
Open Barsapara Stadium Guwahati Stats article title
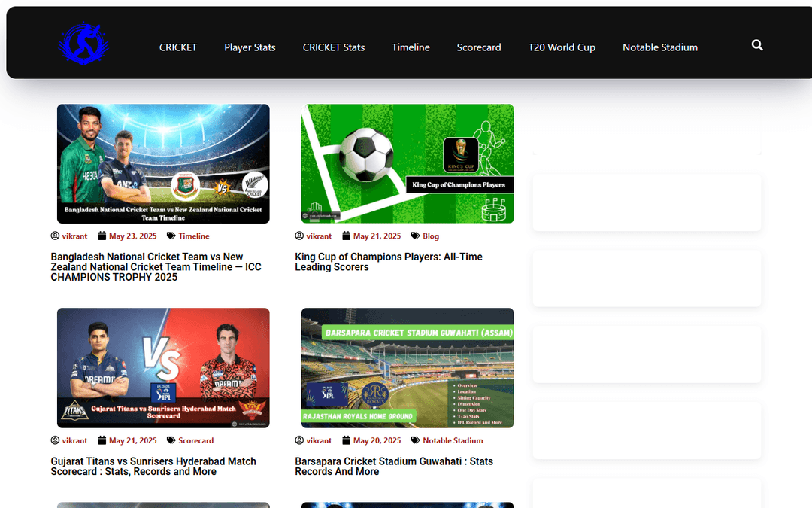394,467
